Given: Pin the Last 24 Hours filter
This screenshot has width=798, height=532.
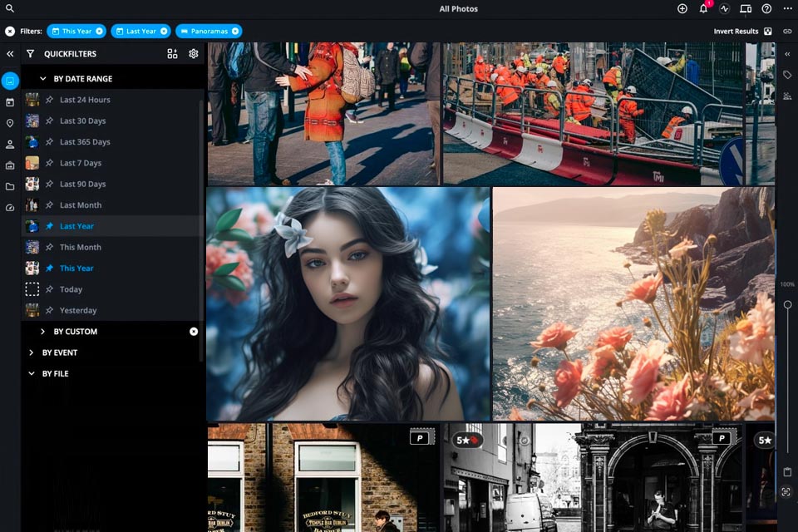Looking at the screenshot, I should pos(49,100).
